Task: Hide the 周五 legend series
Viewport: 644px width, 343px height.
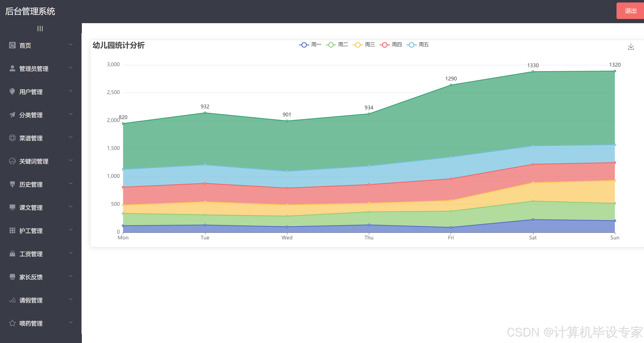Action: 417,45
